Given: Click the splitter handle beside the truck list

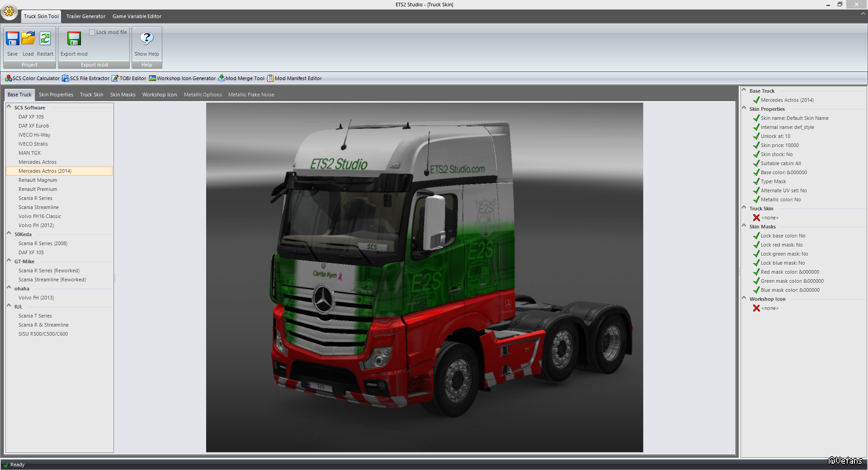Looking at the screenshot, I should (x=115, y=277).
